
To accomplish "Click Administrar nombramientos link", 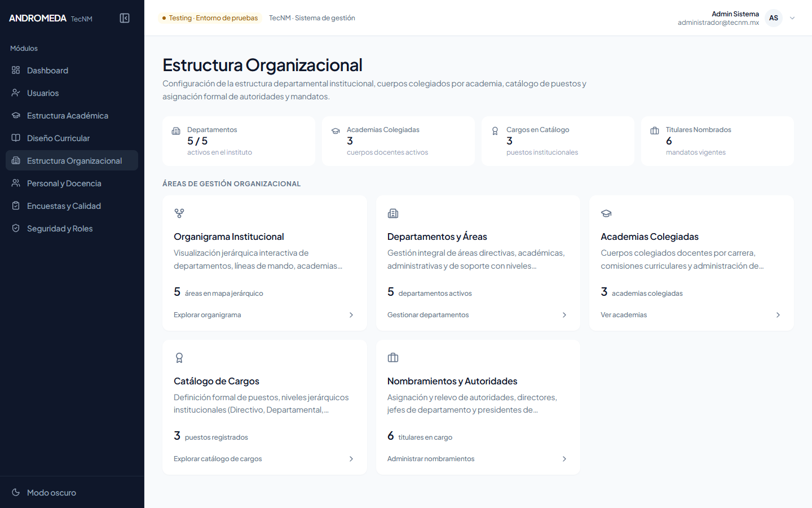I will click(431, 459).
